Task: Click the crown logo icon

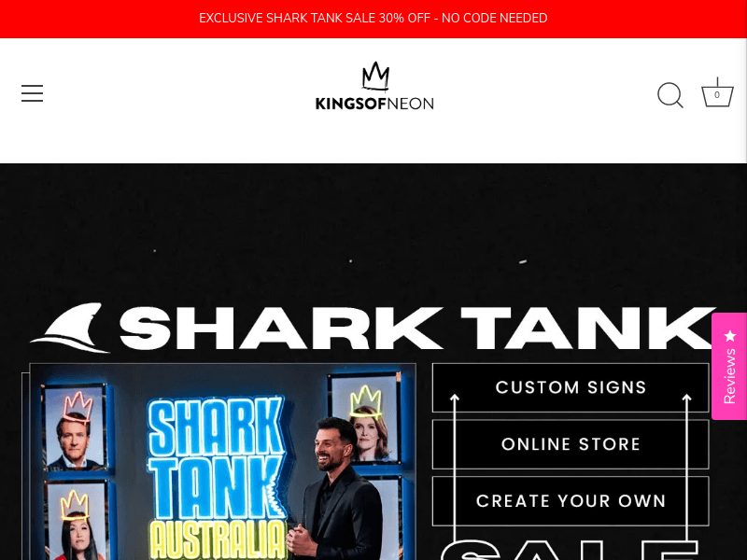Action: [x=375, y=76]
